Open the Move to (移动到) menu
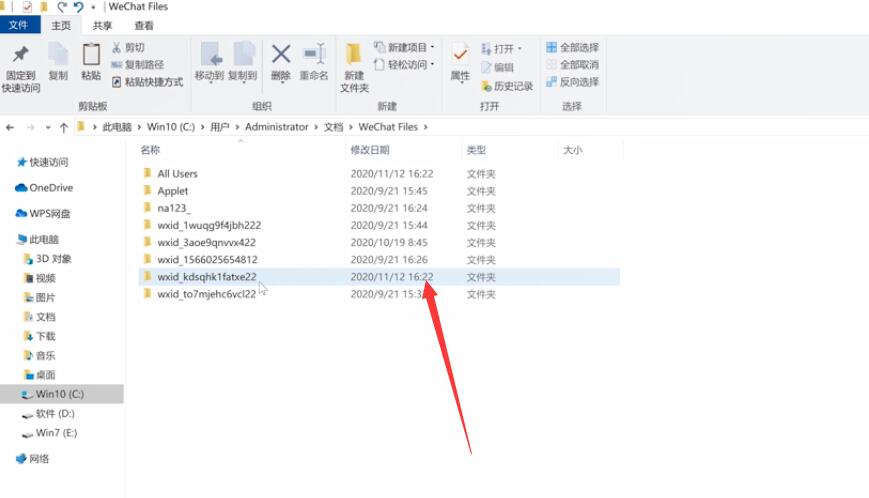Screen dimensions: 869x498 (x=209, y=62)
